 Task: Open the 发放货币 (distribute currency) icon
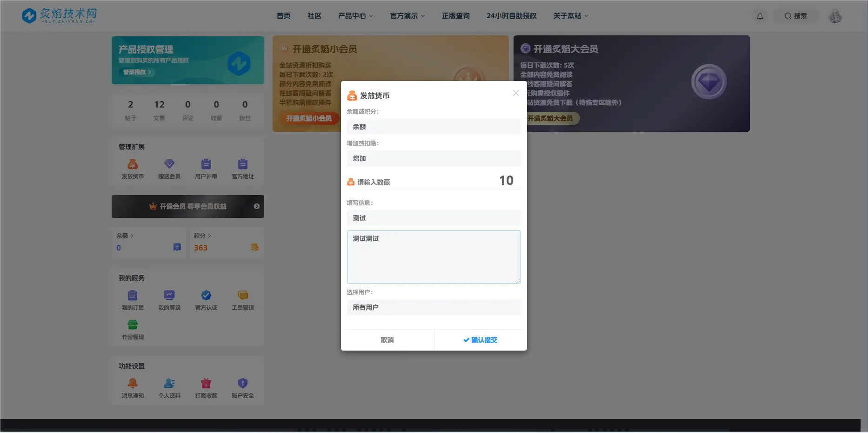(132, 168)
